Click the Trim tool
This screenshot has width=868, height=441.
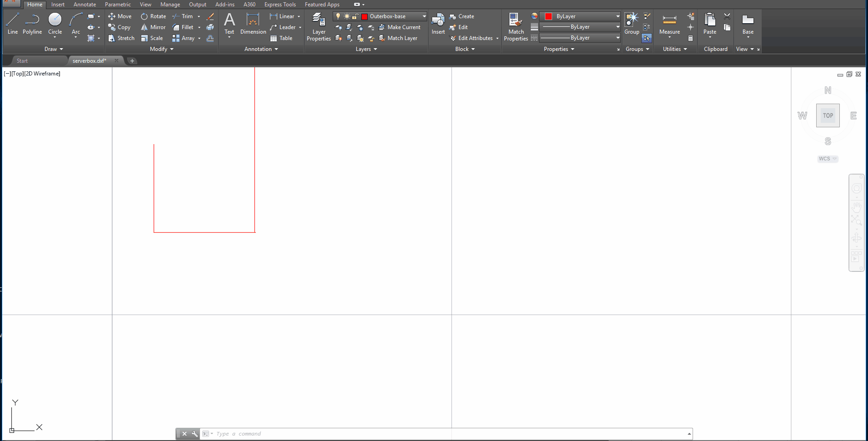183,16
